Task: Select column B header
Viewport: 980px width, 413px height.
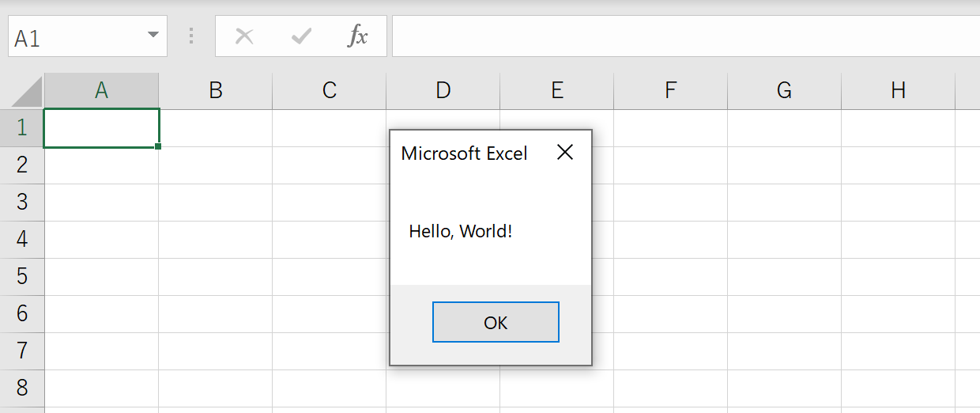Action: (215, 91)
